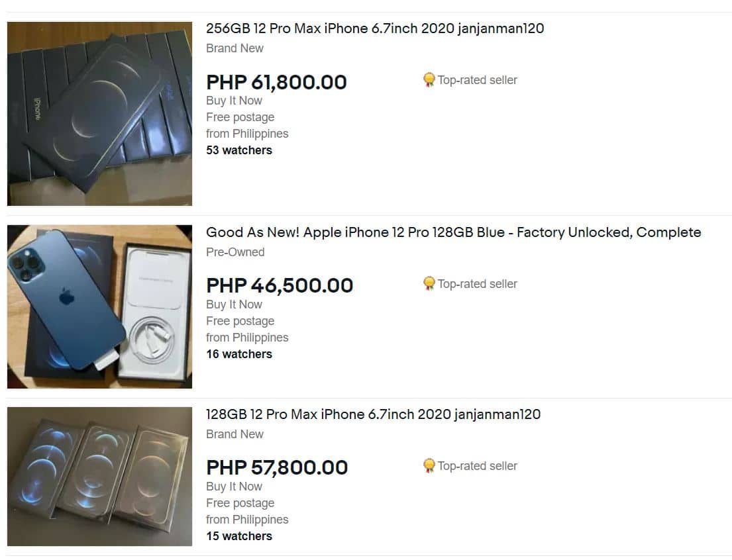The height and width of the screenshot is (560, 732).
Task: Click Top-rated seller text on 256GB listing
Action: tap(477, 80)
